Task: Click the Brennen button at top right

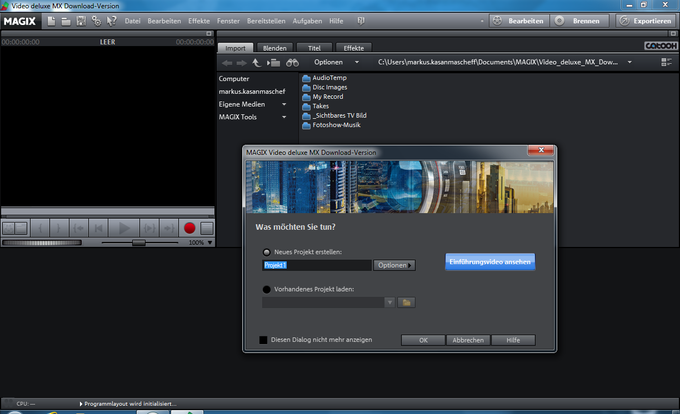Action: (x=579, y=21)
